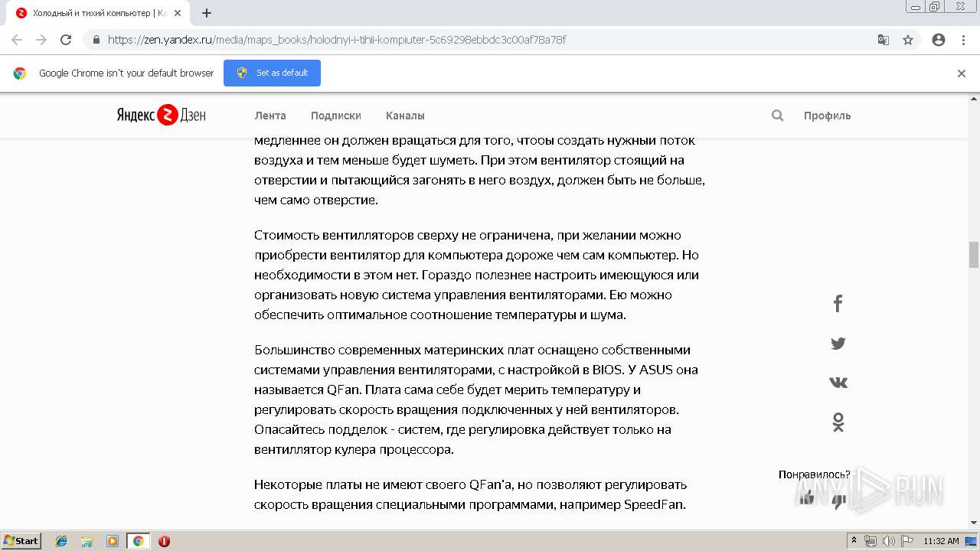Open the red Opera-like taskbar icon
Image resolution: width=980 pixels, height=551 pixels.
click(x=164, y=541)
